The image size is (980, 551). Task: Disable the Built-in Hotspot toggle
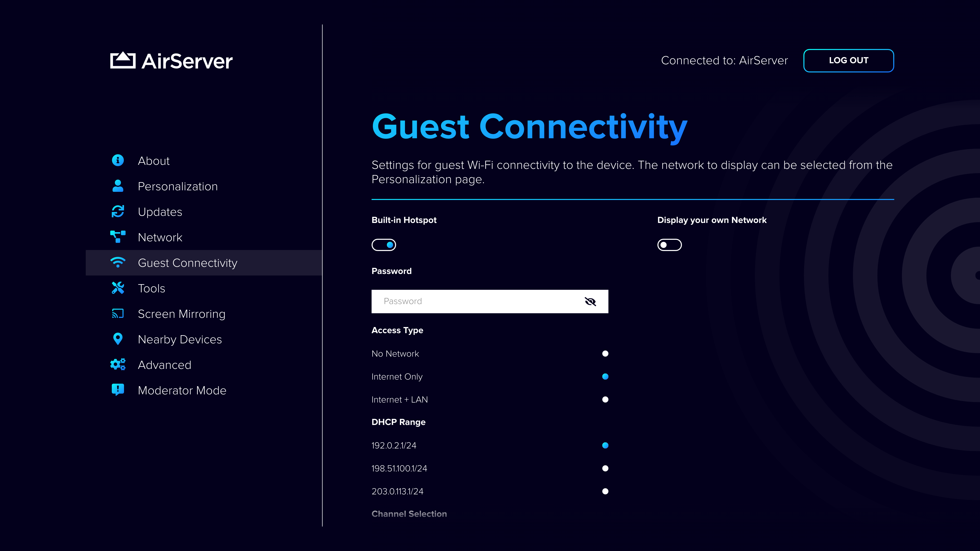(384, 245)
